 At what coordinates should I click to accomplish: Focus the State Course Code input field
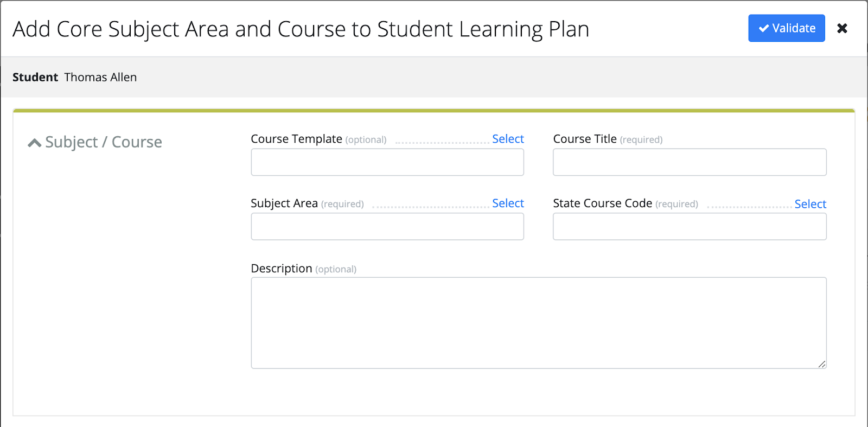click(x=689, y=226)
